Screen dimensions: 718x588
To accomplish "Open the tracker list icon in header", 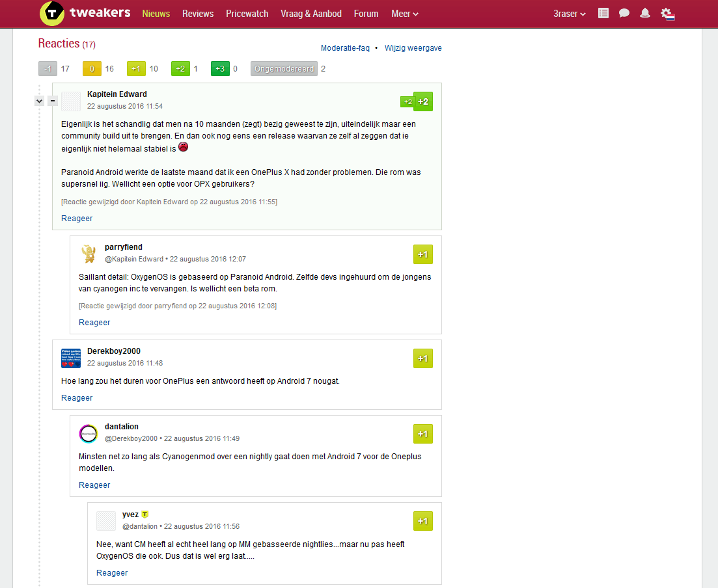I will coord(603,13).
